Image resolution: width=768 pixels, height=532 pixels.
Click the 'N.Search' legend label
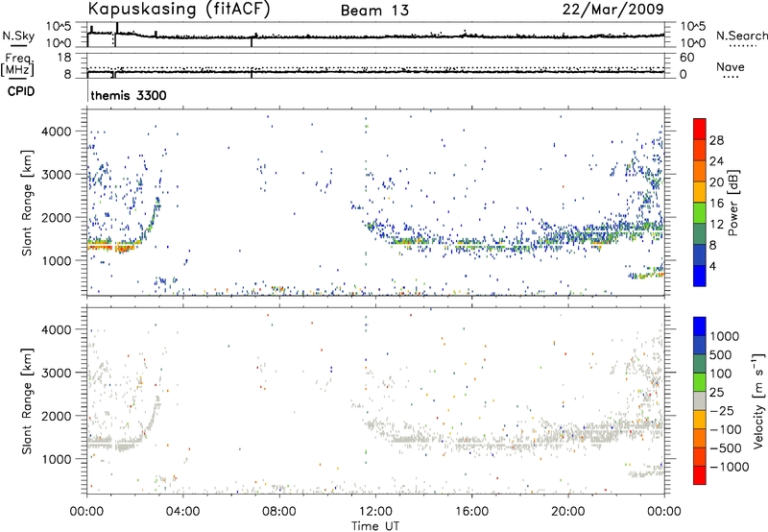click(x=741, y=36)
